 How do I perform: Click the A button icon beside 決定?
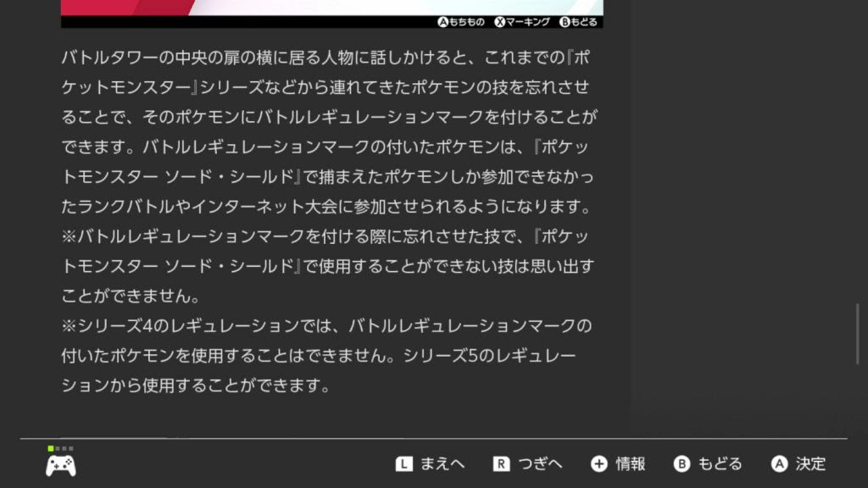(780, 463)
